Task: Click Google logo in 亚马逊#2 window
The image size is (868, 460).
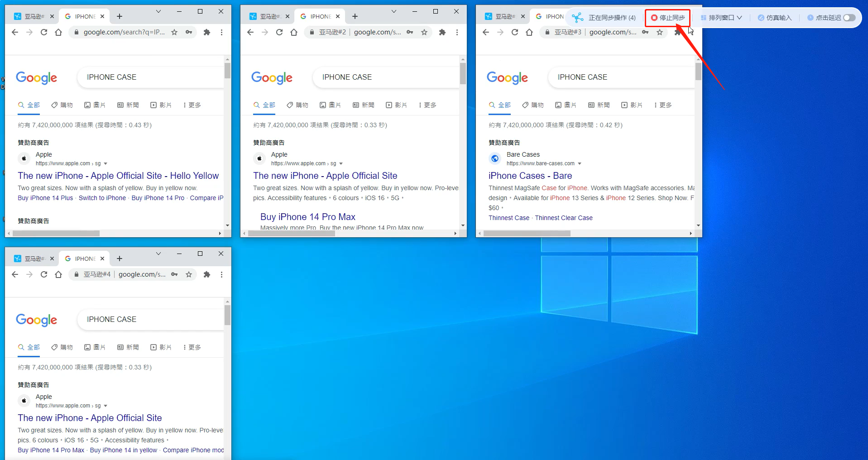Action: pyautogui.click(x=272, y=78)
